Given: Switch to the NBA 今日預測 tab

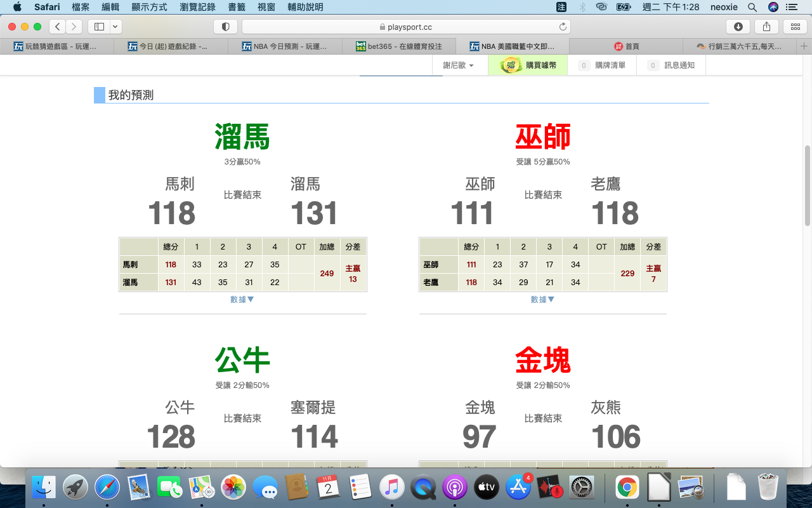Looking at the screenshot, I should coord(285,46).
